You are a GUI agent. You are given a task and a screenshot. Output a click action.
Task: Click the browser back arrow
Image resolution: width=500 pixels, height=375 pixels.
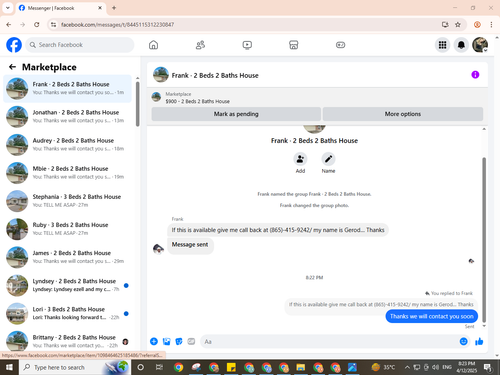point(9,25)
